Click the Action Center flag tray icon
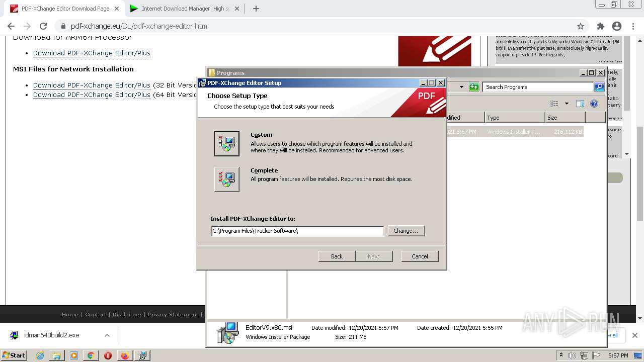 click(x=595, y=355)
